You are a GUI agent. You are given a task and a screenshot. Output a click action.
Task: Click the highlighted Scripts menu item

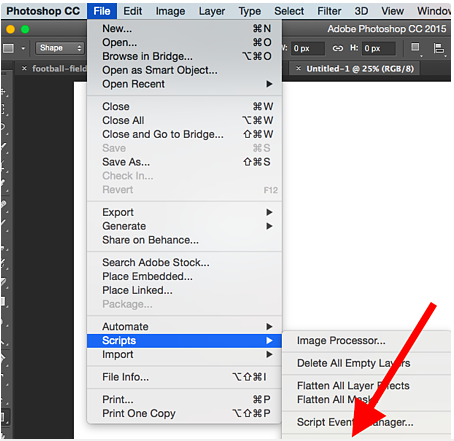(x=184, y=341)
